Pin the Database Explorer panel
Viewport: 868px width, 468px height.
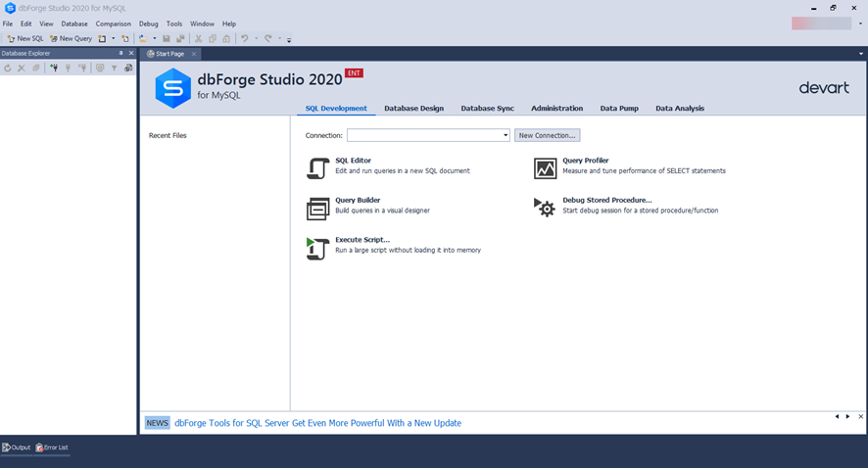pyautogui.click(x=121, y=53)
